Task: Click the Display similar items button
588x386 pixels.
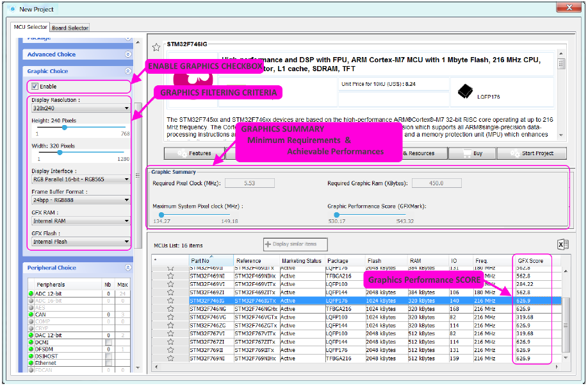Action: [295, 244]
